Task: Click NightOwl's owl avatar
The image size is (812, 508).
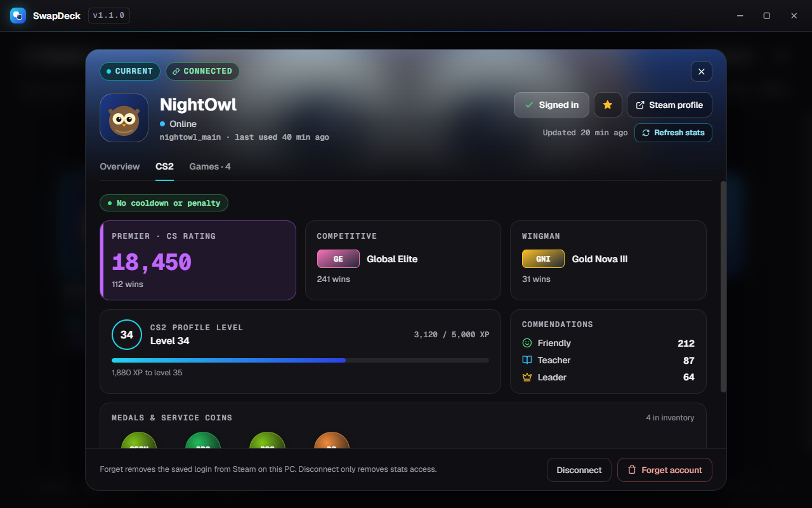Action: point(124,118)
